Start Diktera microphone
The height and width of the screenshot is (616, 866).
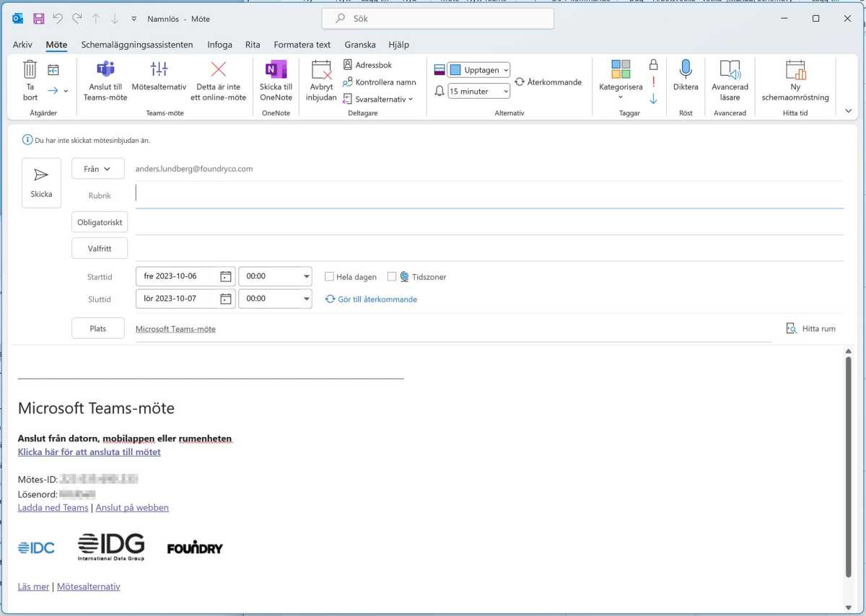[x=686, y=76]
